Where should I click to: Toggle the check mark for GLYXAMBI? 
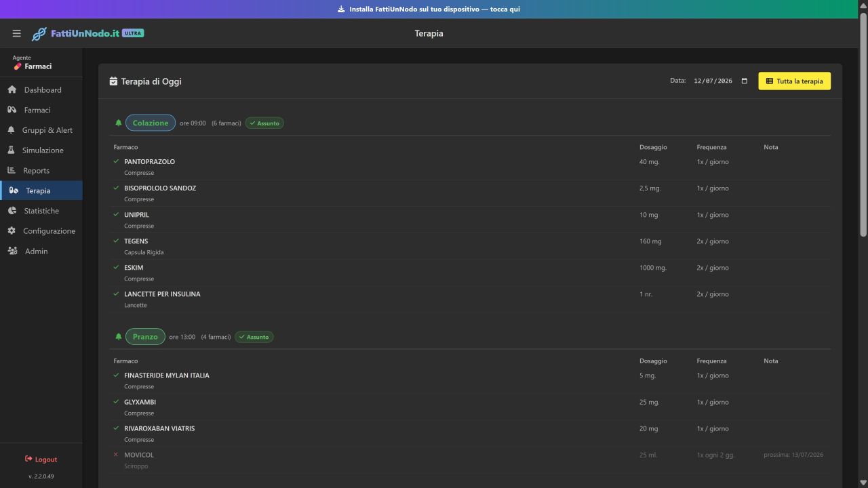point(116,401)
